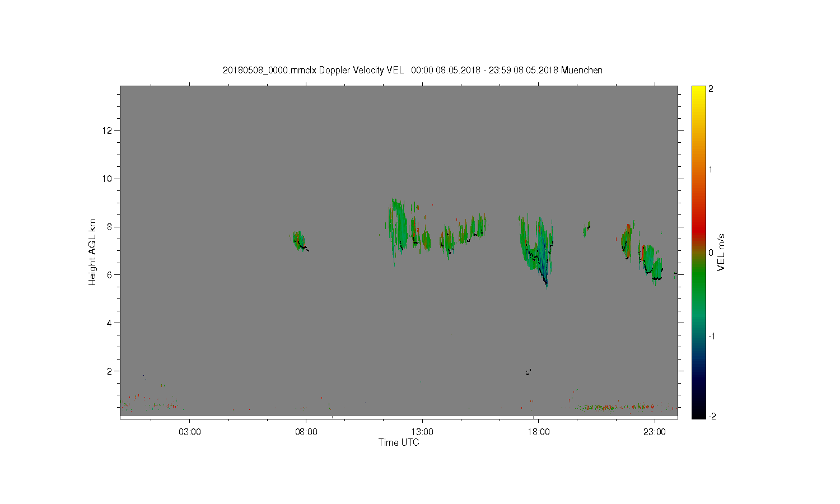Viewport: 840px width, 504px height.
Task: Click the 'VEL m/s' colorbar label
Action: (x=721, y=253)
